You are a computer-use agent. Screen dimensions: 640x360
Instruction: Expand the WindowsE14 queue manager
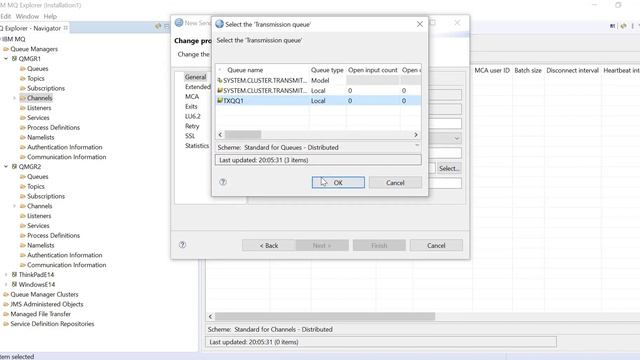coord(6,284)
